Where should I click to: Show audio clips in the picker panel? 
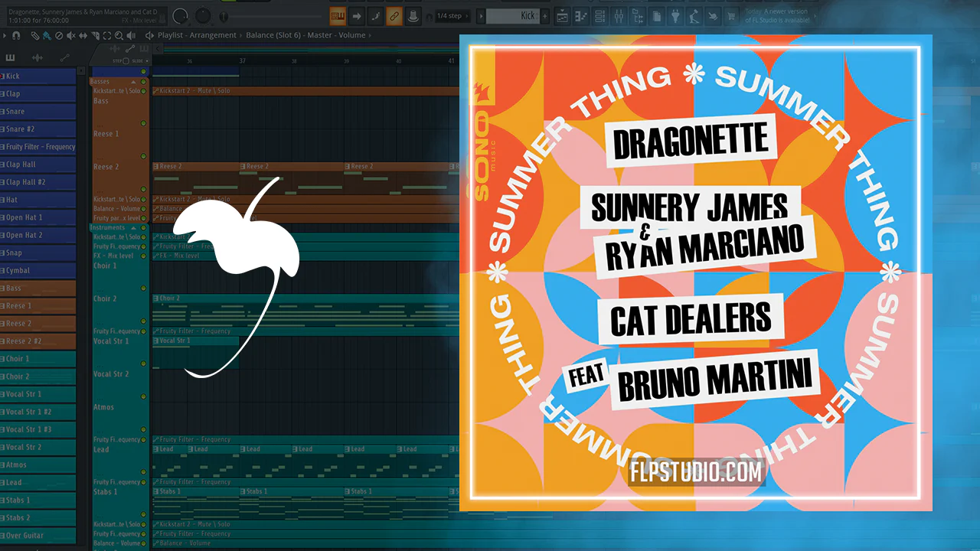pyautogui.click(x=37, y=57)
